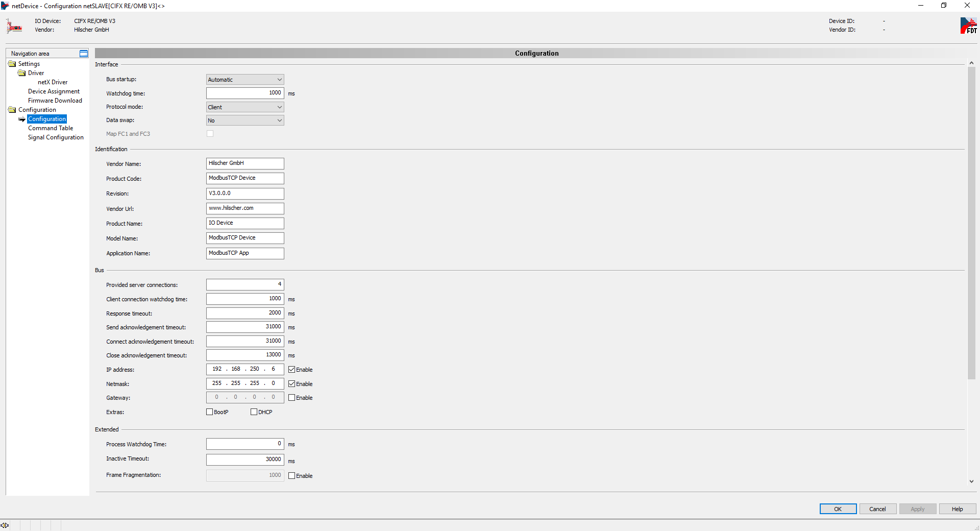Click the Driver folder icon

coord(22,73)
